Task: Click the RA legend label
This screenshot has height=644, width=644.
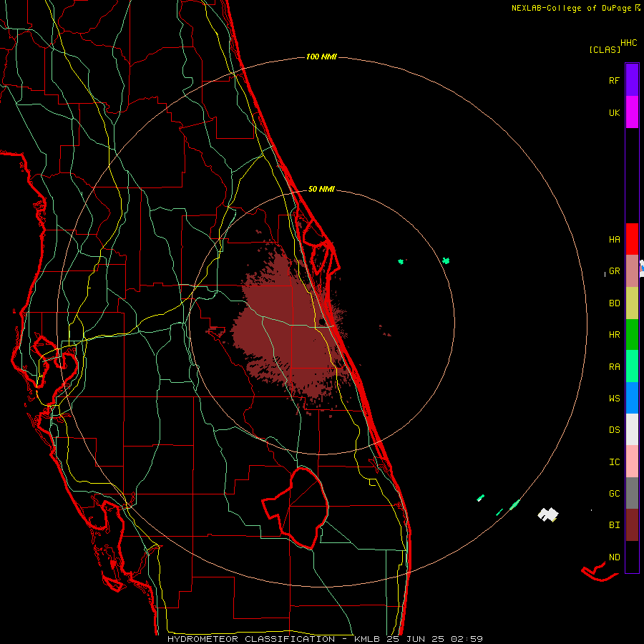Action: [614, 367]
